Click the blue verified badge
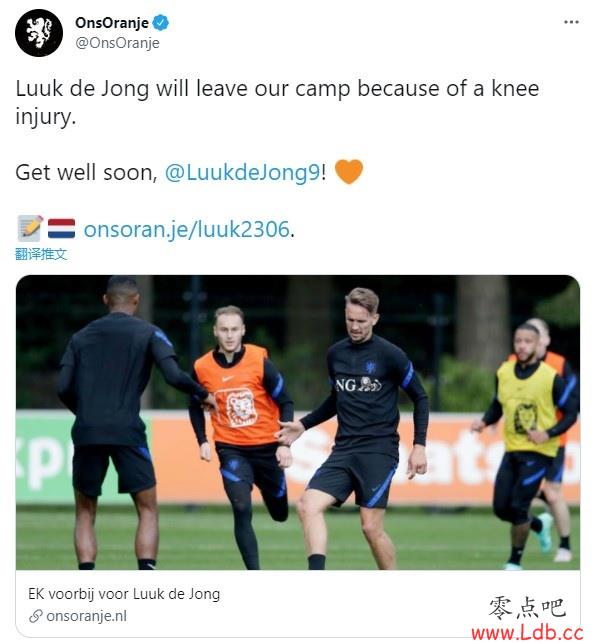Screen dimensions: 593x643 (x=161, y=23)
